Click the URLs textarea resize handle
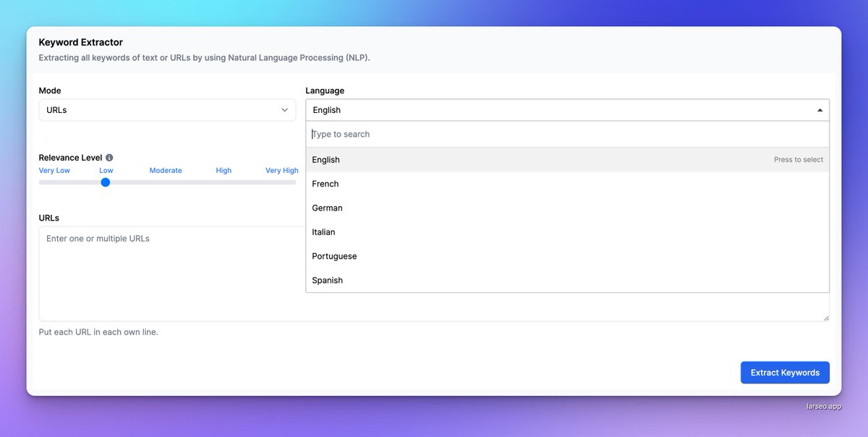 [825, 317]
